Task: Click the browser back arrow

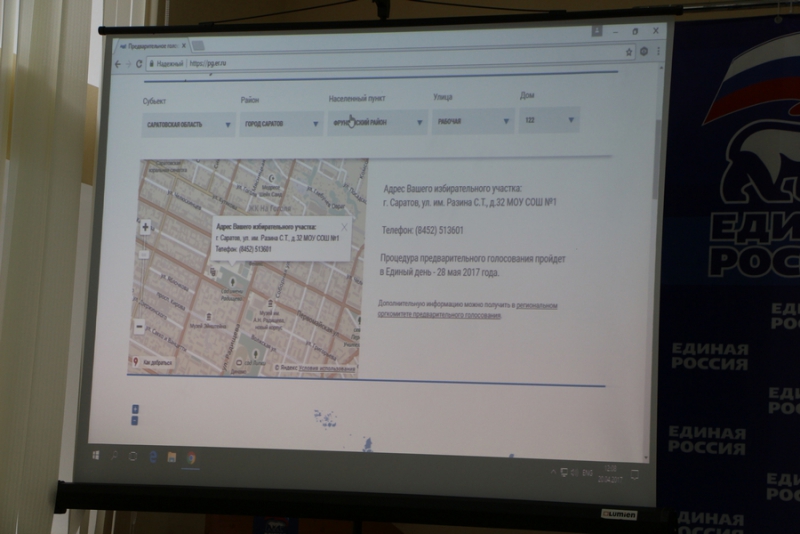Action: pyautogui.click(x=118, y=63)
